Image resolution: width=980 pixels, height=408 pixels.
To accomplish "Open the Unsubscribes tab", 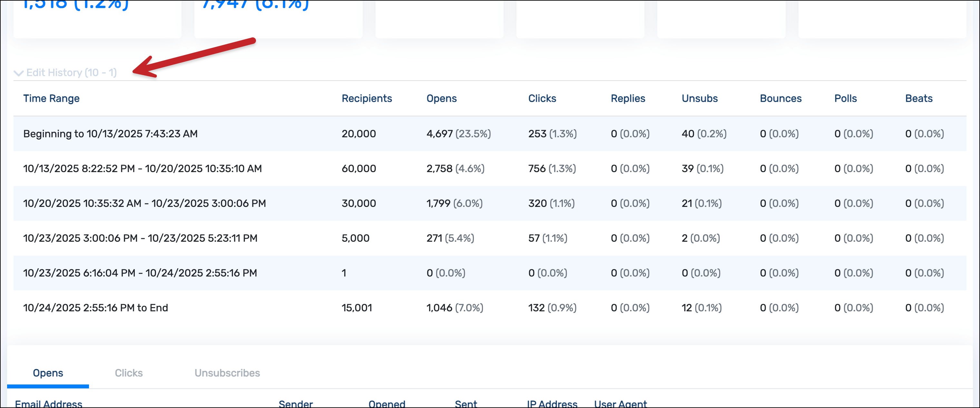I will point(227,373).
